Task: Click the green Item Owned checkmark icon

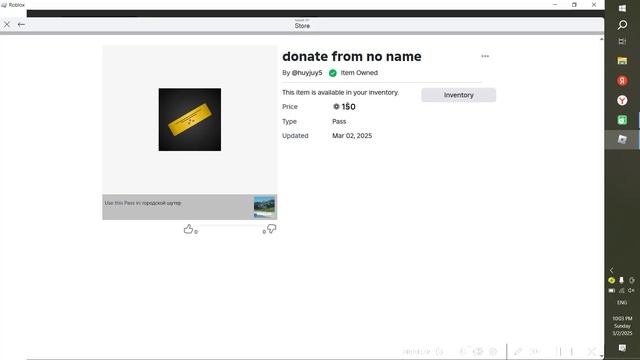Action: tap(333, 73)
